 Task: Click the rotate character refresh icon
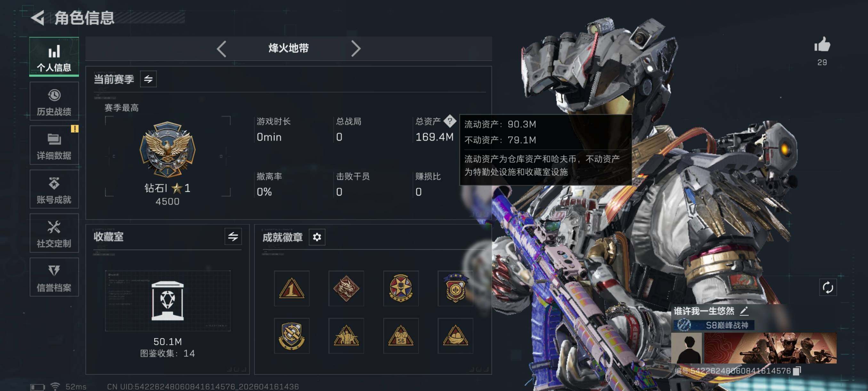coord(828,287)
